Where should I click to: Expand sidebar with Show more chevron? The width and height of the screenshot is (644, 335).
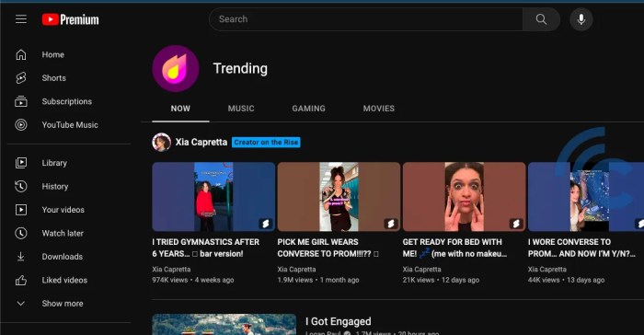(21, 304)
